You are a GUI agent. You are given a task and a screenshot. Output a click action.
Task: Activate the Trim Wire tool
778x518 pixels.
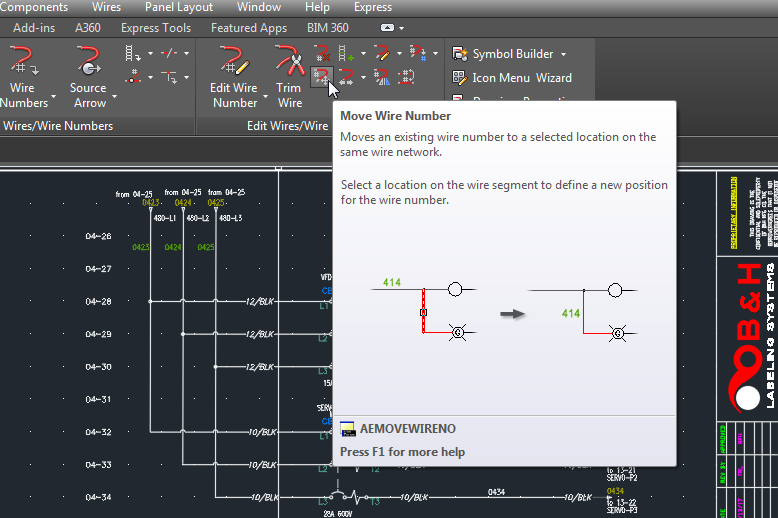[x=289, y=60]
